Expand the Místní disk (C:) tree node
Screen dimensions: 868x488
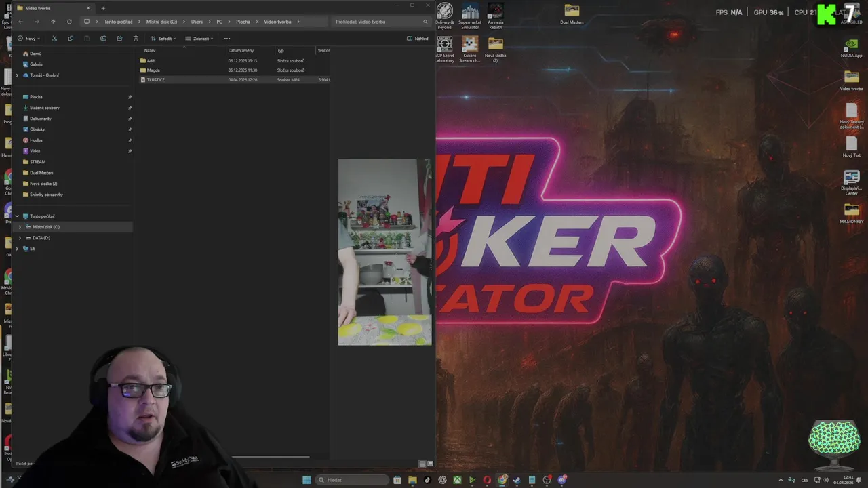[20, 227]
